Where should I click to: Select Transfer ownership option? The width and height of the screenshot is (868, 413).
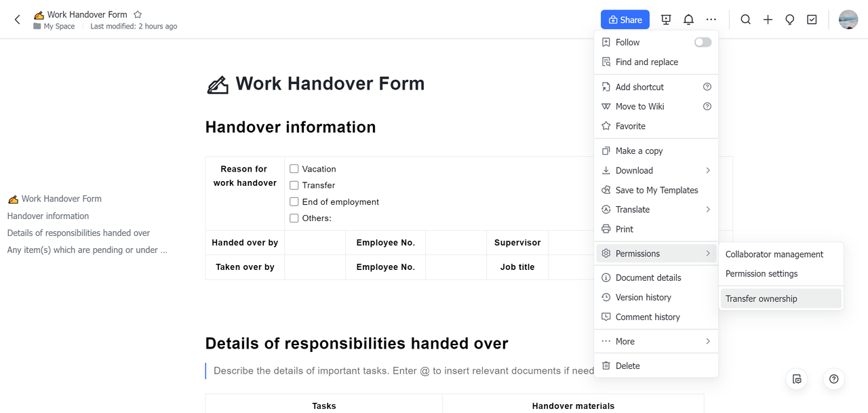pyautogui.click(x=761, y=298)
